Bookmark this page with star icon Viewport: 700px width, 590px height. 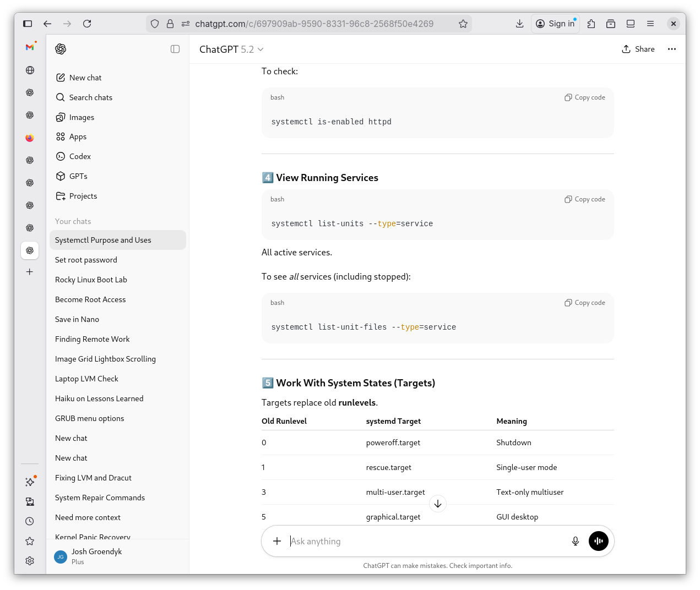463,24
